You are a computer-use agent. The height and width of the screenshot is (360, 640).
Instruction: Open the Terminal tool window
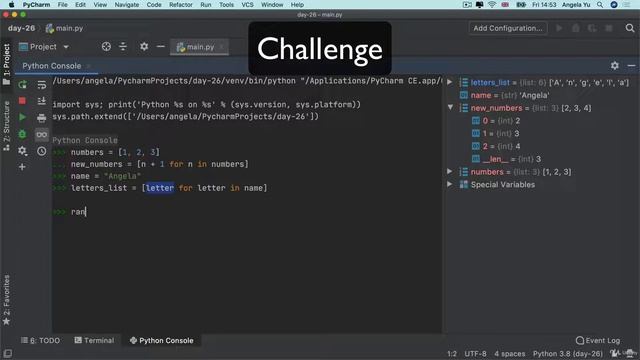pyautogui.click(x=94, y=340)
